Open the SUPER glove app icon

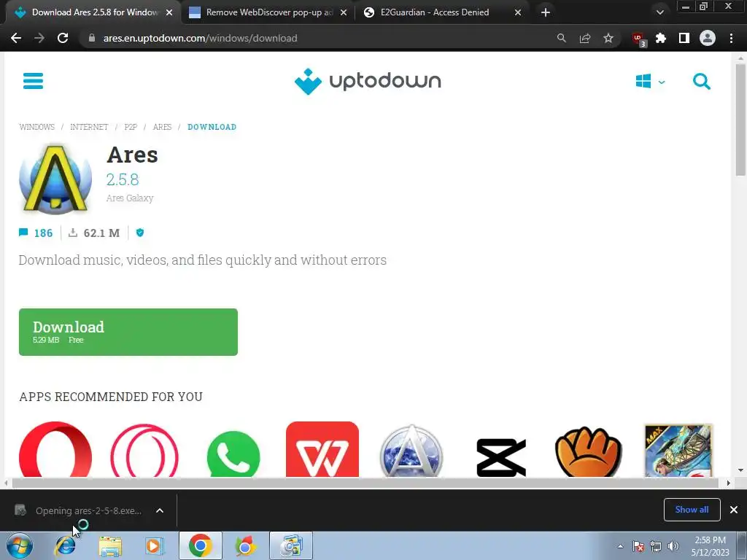(589, 451)
